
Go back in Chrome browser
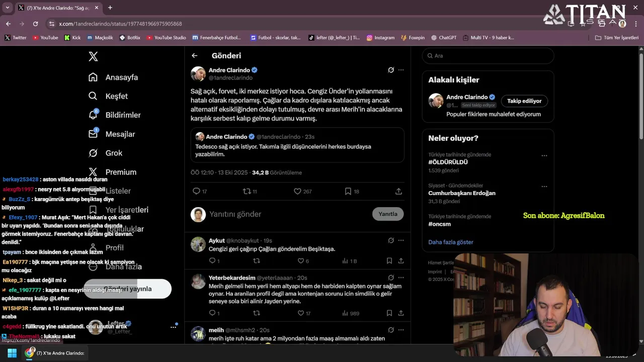coord(8,24)
